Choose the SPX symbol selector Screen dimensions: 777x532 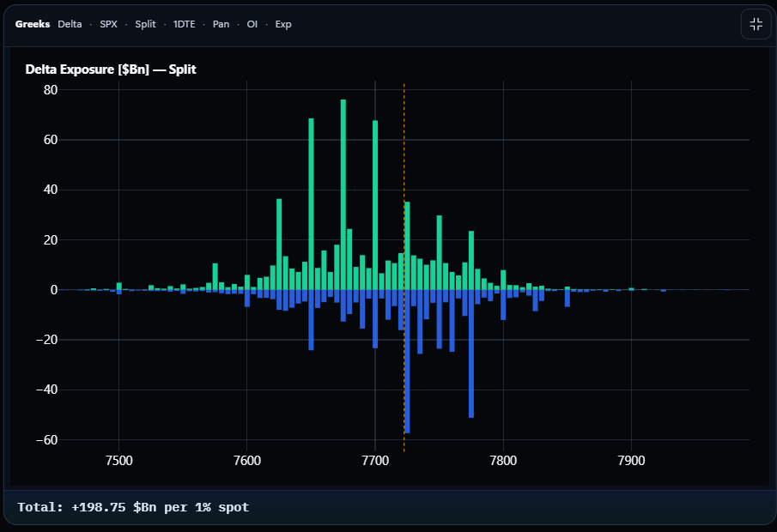[108, 24]
